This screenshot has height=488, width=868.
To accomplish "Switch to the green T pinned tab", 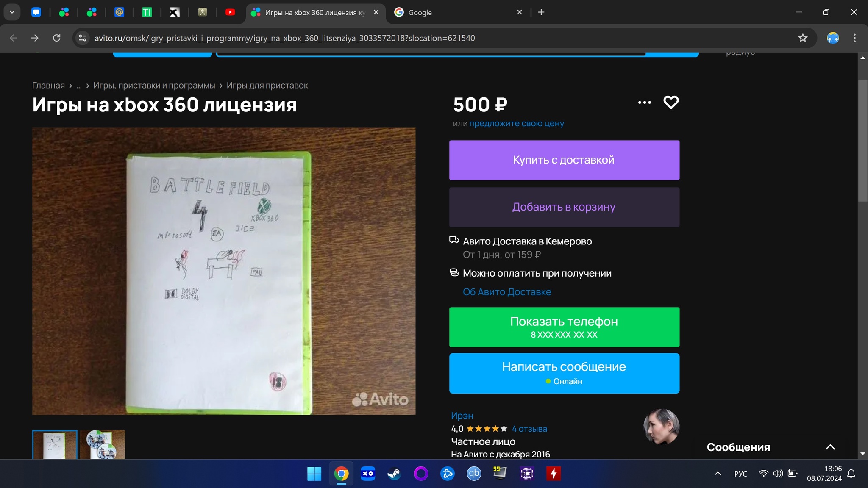I will pos(147,12).
